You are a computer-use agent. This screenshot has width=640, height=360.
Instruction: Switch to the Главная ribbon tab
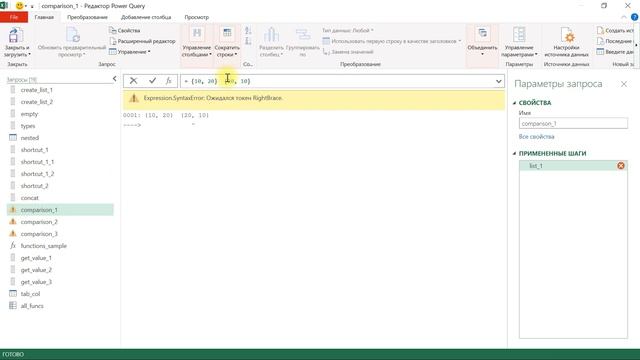[x=44, y=17]
